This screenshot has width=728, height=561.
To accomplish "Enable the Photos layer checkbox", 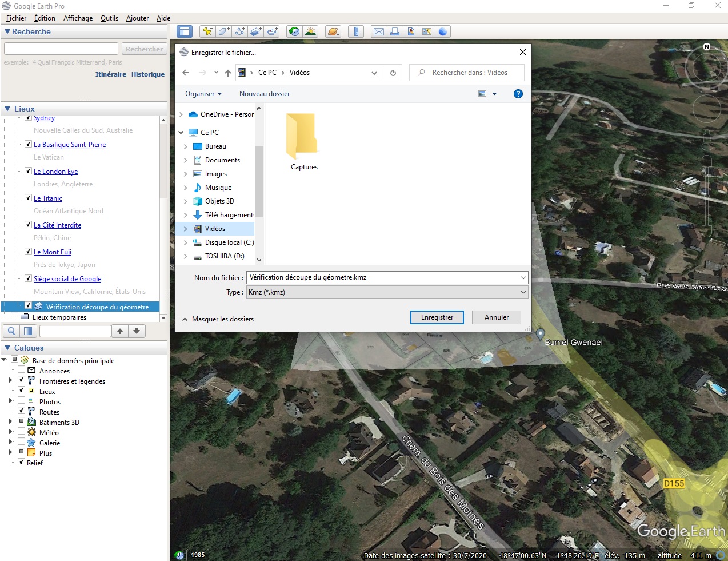I will coord(21,401).
